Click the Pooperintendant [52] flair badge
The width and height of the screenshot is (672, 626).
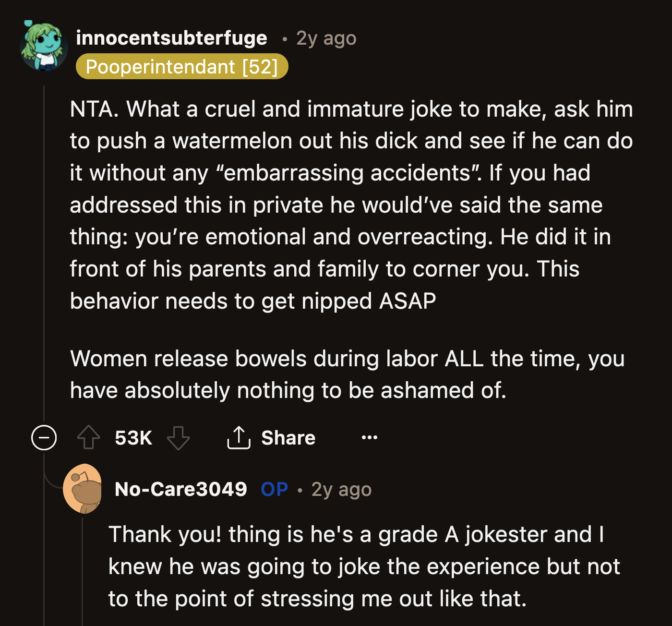(x=182, y=67)
